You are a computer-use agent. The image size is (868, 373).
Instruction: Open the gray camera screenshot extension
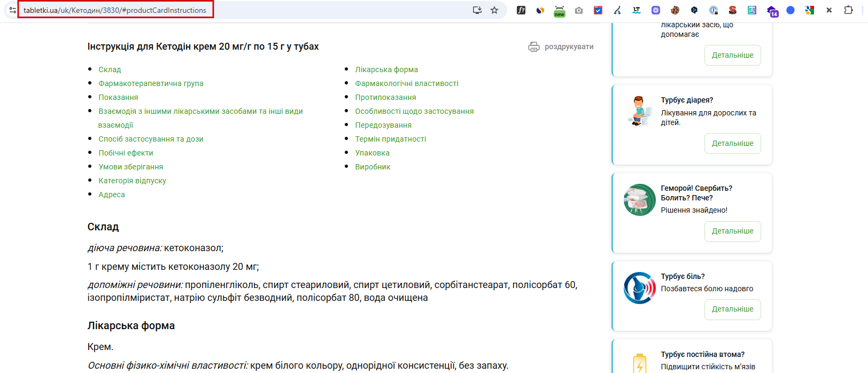[579, 10]
